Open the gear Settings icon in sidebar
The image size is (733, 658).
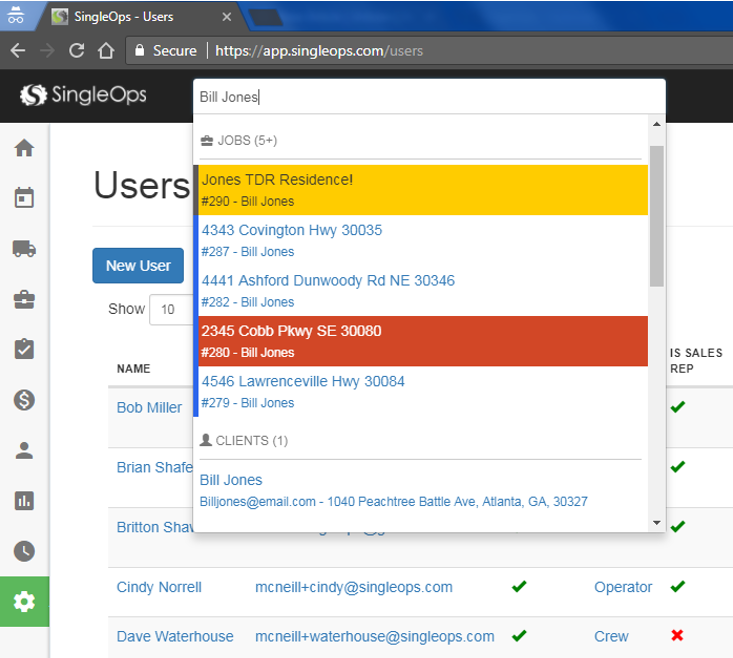click(x=24, y=601)
